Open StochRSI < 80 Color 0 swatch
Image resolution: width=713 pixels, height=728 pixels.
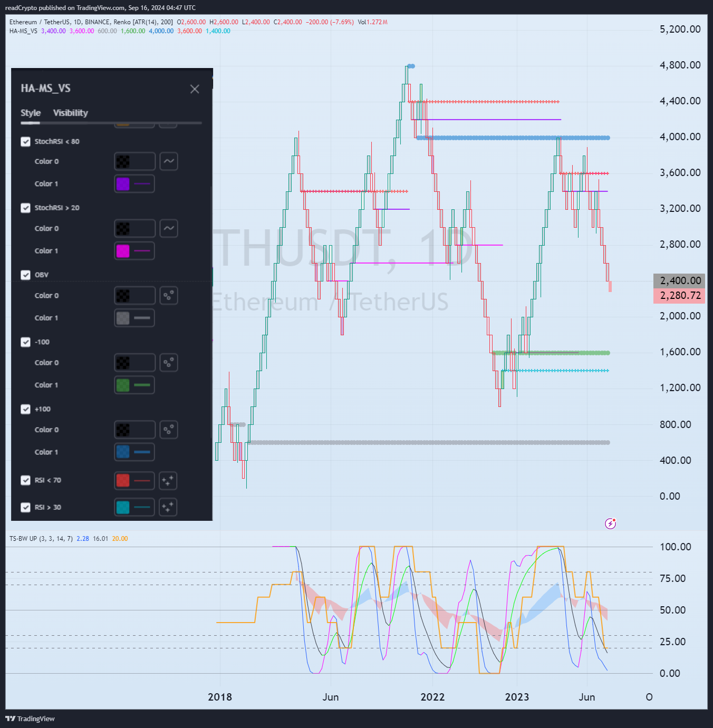coord(134,161)
